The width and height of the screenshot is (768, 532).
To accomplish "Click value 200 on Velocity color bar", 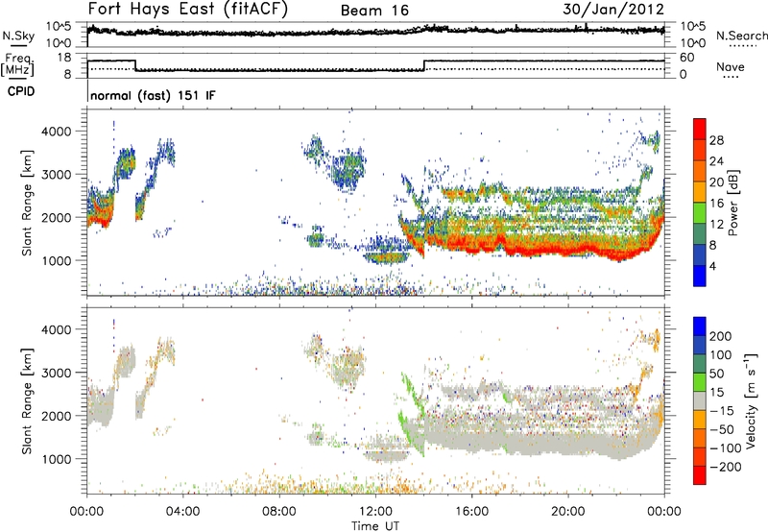I will [721, 336].
